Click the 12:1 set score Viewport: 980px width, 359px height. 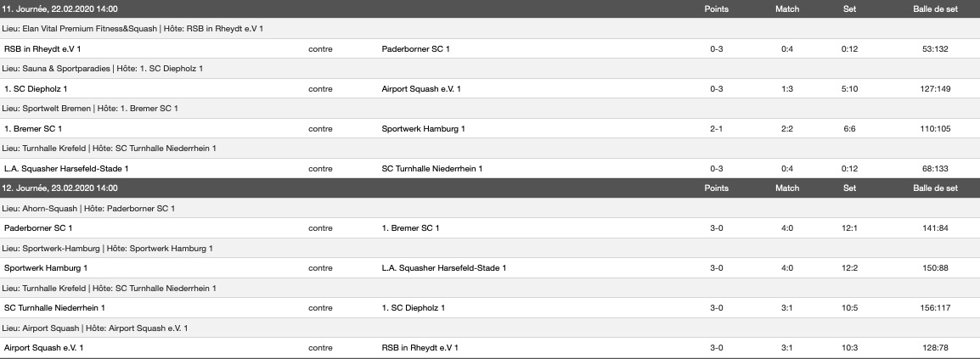tap(849, 228)
